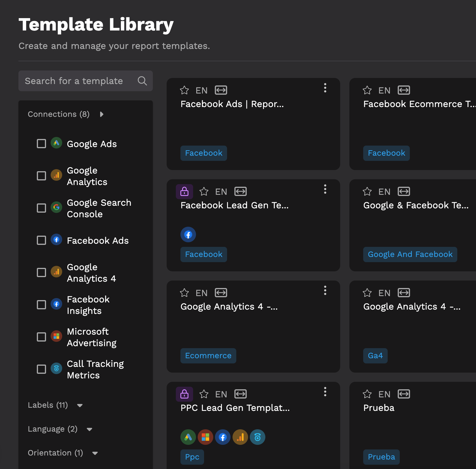The image size is (476, 469).
Task: Click the Prueba label tag
Action: (x=381, y=457)
